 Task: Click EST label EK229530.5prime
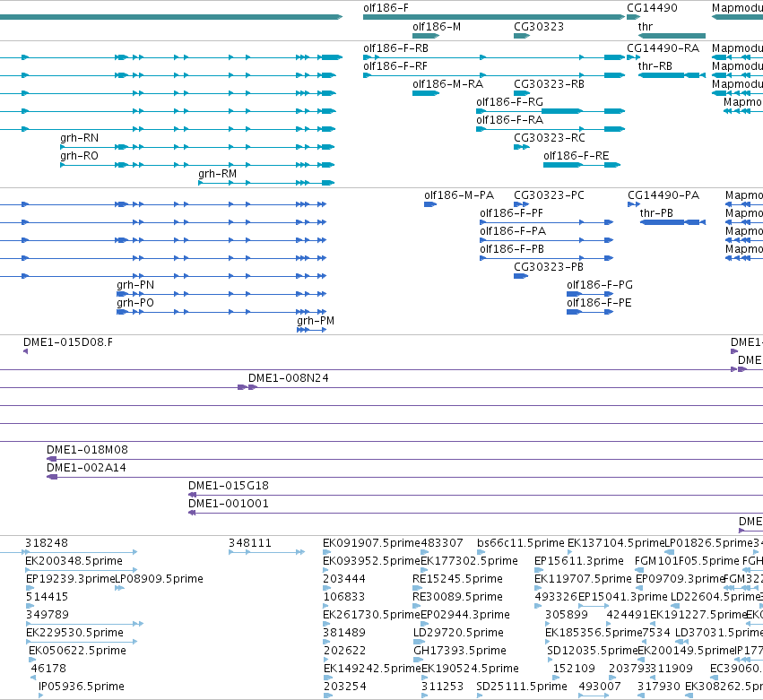(74, 633)
